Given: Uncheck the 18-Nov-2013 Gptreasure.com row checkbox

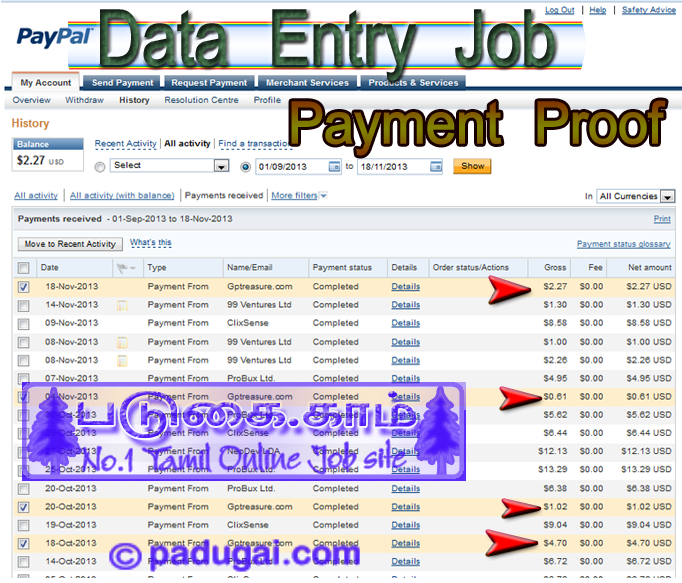Looking at the screenshot, I should pos(24,287).
